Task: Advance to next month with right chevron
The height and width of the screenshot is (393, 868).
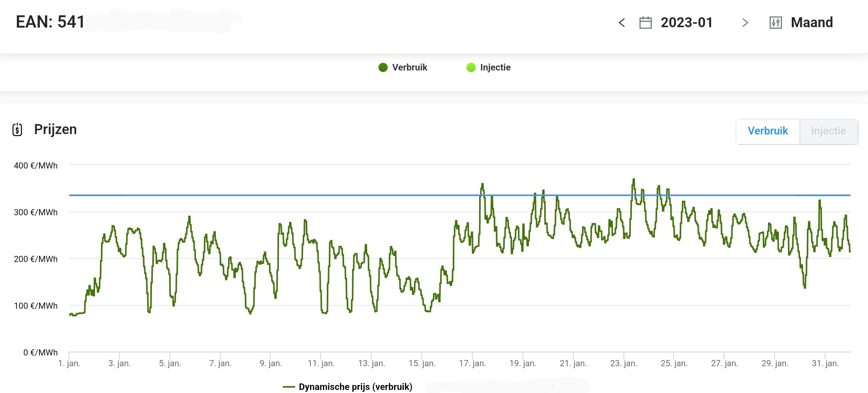Action: [x=745, y=23]
